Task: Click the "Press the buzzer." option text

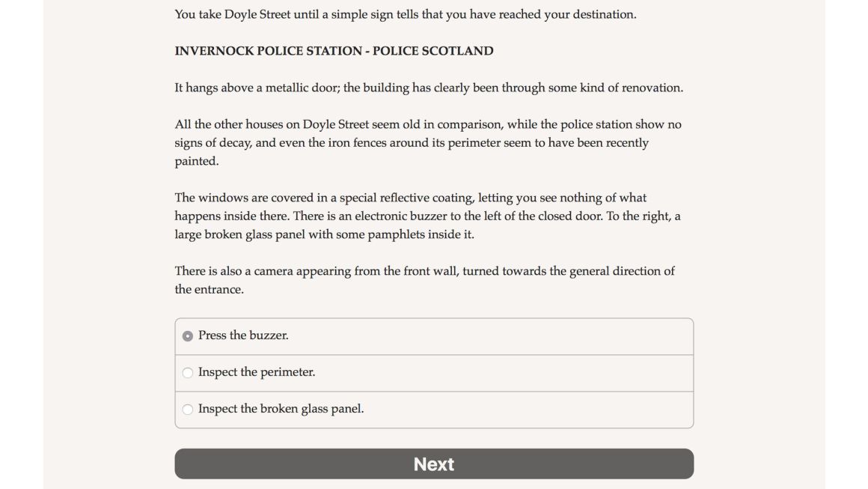Action: 243,335
